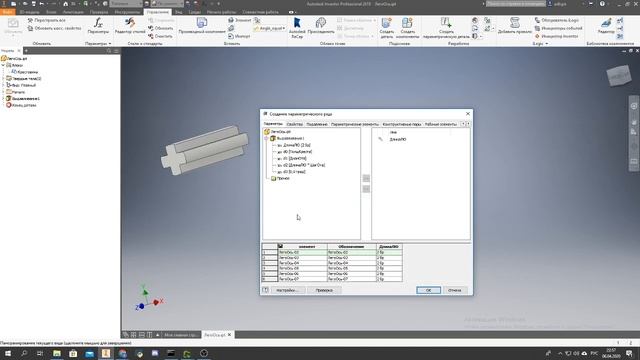640x360 pixels.
Task: Click Autodesk Inventor taskbar icon
Action: coord(106,353)
